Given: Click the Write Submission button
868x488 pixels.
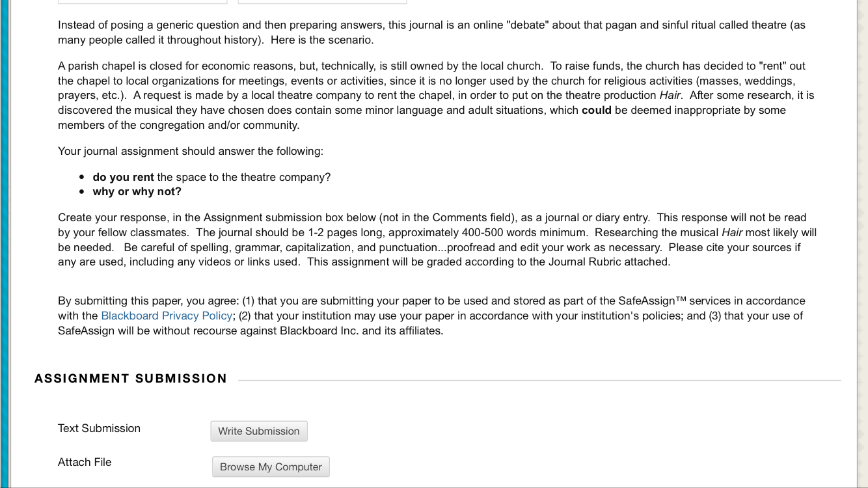Looking at the screenshot, I should click(x=258, y=431).
